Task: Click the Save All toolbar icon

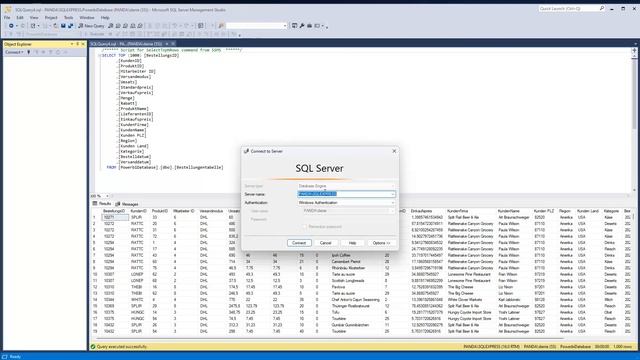Action: (70, 26)
